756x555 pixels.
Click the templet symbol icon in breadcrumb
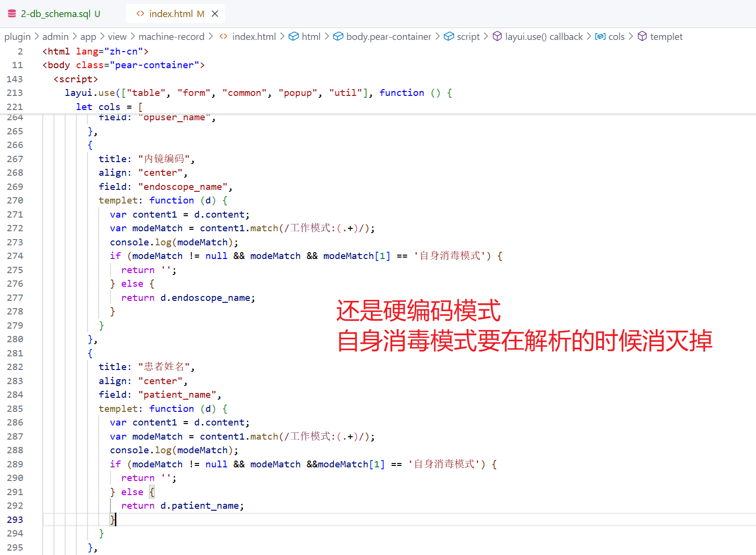click(x=642, y=37)
